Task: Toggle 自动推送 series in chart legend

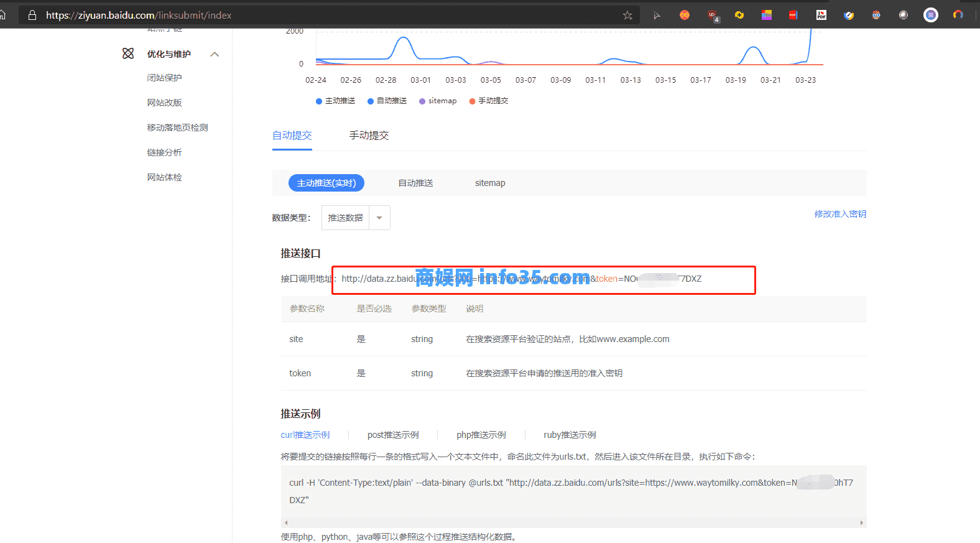Action: click(387, 101)
